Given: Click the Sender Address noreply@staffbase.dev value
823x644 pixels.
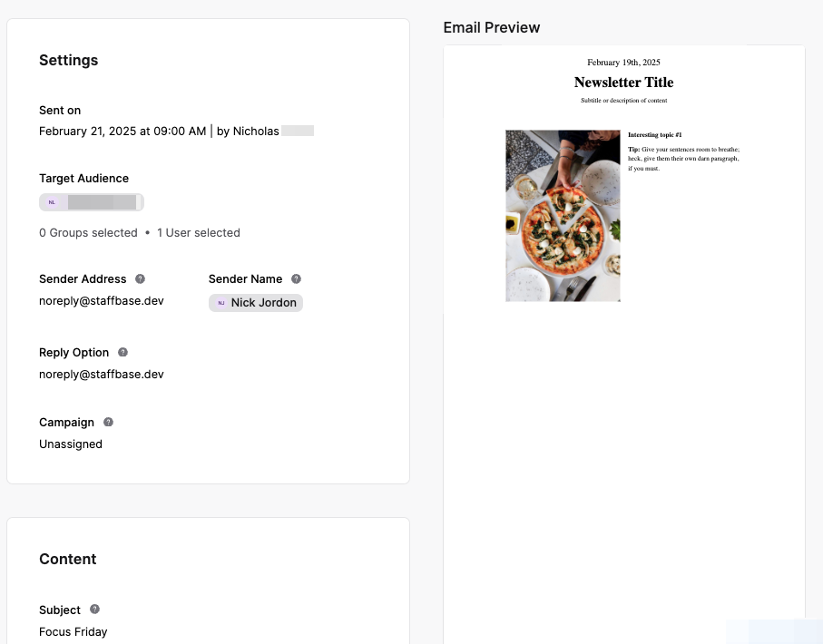Looking at the screenshot, I should 102,300.
